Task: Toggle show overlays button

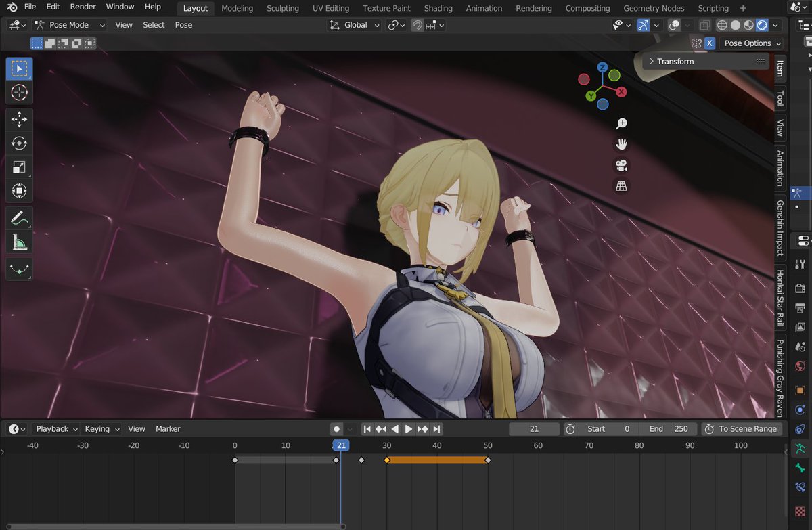Action: click(x=675, y=25)
